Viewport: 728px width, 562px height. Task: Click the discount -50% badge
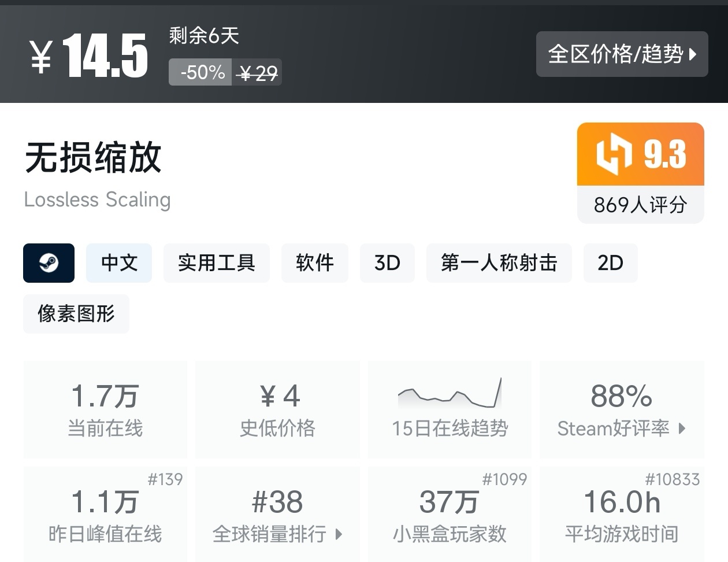click(x=200, y=72)
